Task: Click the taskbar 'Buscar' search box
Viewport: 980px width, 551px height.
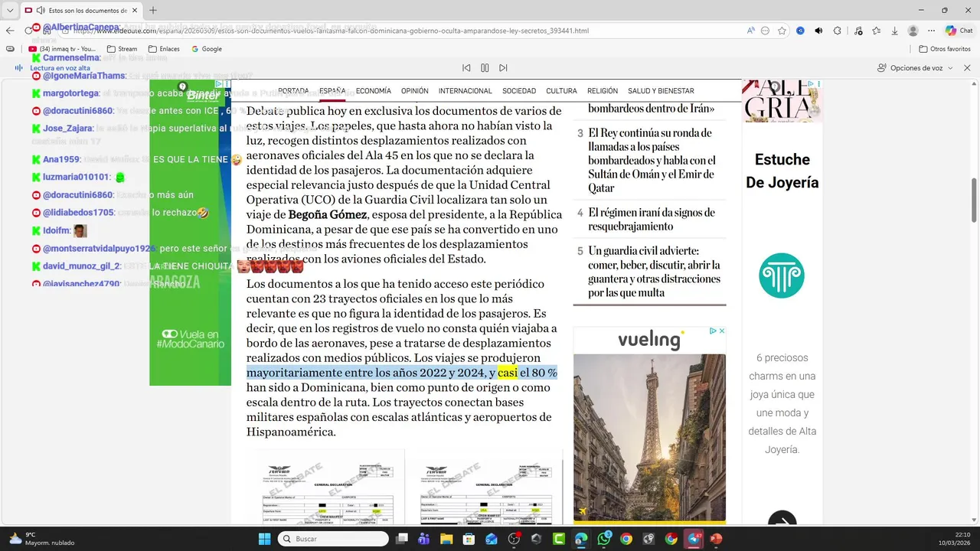Action: pyautogui.click(x=333, y=539)
